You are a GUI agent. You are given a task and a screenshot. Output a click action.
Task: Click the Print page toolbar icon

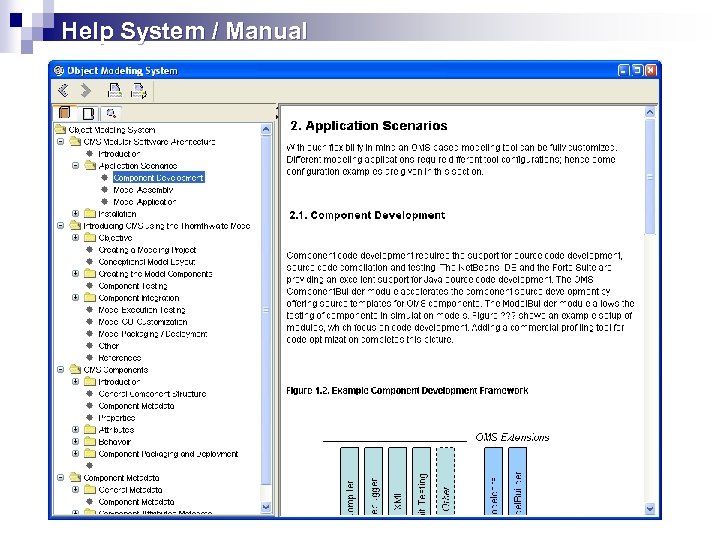(x=115, y=90)
